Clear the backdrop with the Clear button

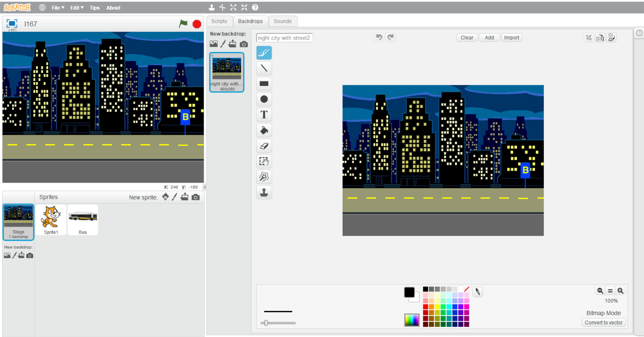(467, 37)
